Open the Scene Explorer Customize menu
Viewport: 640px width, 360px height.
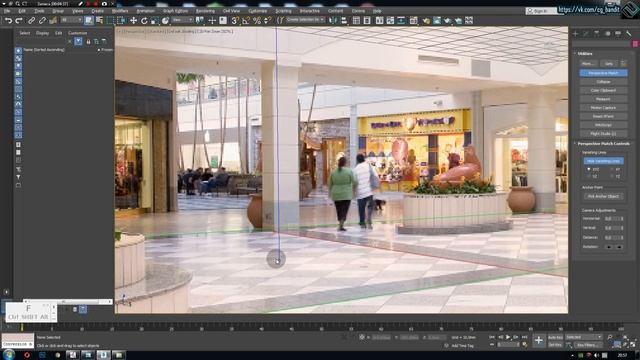(x=78, y=33)
